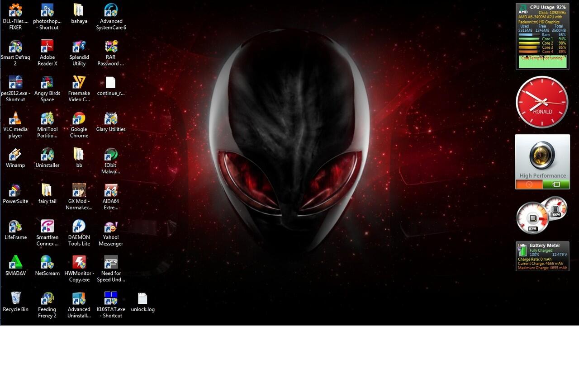Click the High Performance power dial
The width and height of the screenshot is (579, 392).
point(542,155)
